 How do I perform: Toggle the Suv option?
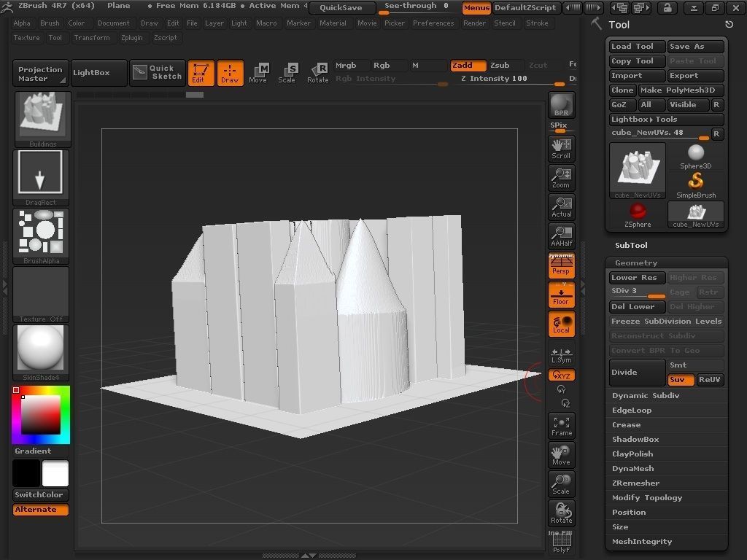click(681, 379)
